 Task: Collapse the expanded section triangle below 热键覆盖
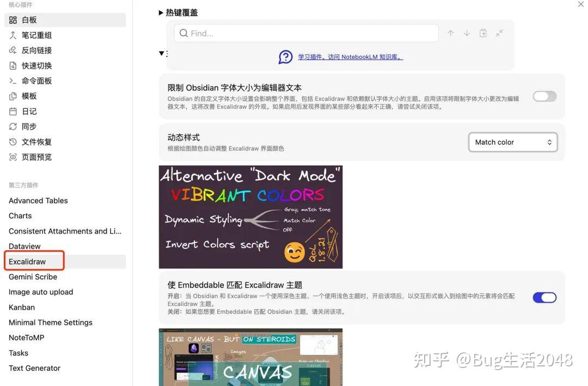(162, 54)
